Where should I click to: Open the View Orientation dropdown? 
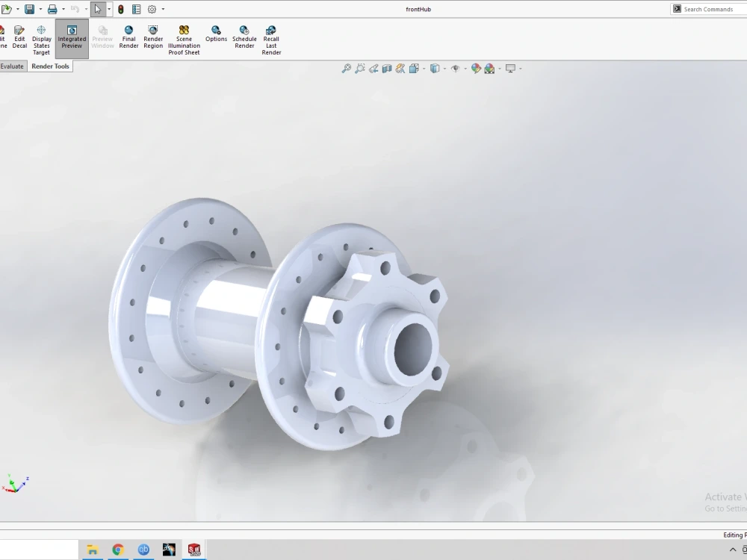tap(423, 68)
